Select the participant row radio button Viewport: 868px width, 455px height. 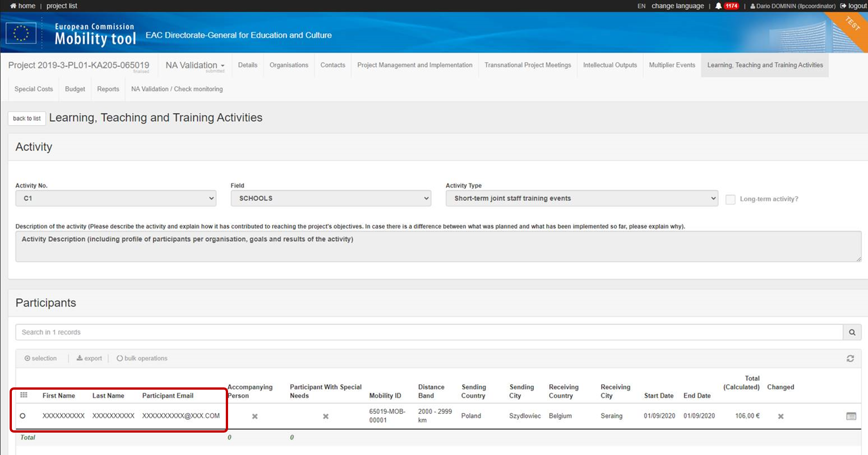[x=22, y=416]
